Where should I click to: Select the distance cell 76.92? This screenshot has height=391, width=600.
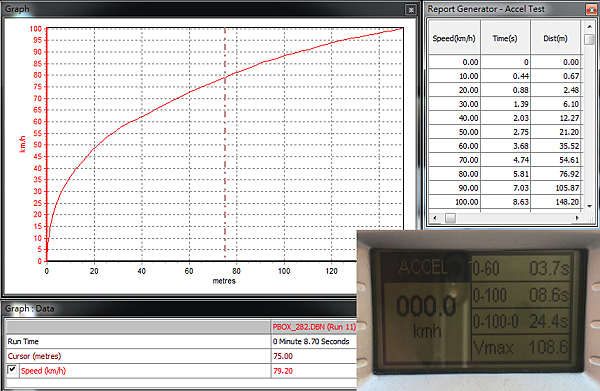(x=555, y=174)
